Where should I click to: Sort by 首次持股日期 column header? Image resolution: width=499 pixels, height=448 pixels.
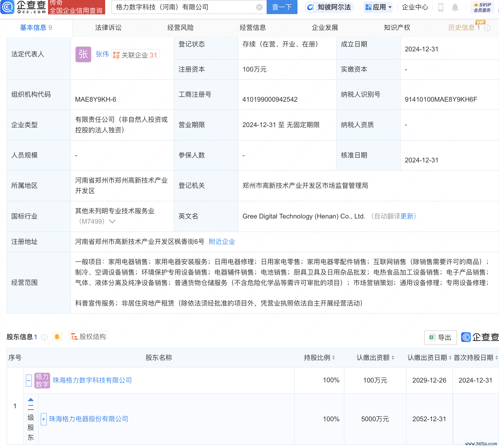pyautogui.click(x=476, y=358)
